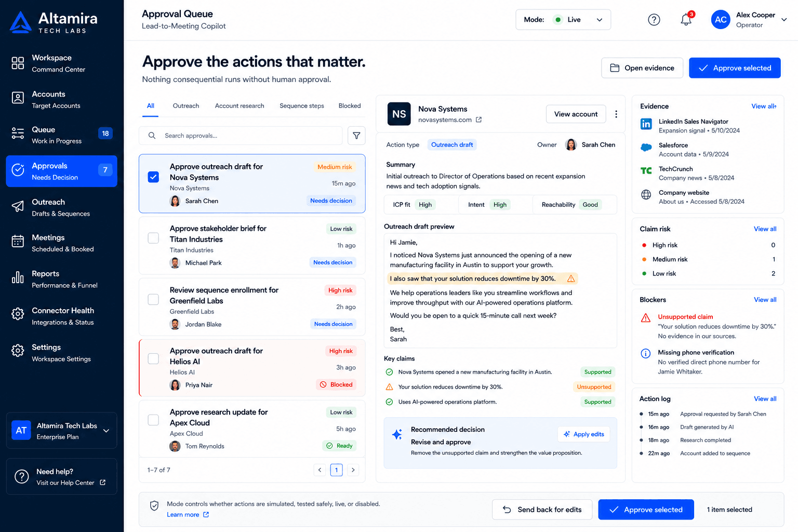Open Workspace Command Center in sidebar

point(62,63)
